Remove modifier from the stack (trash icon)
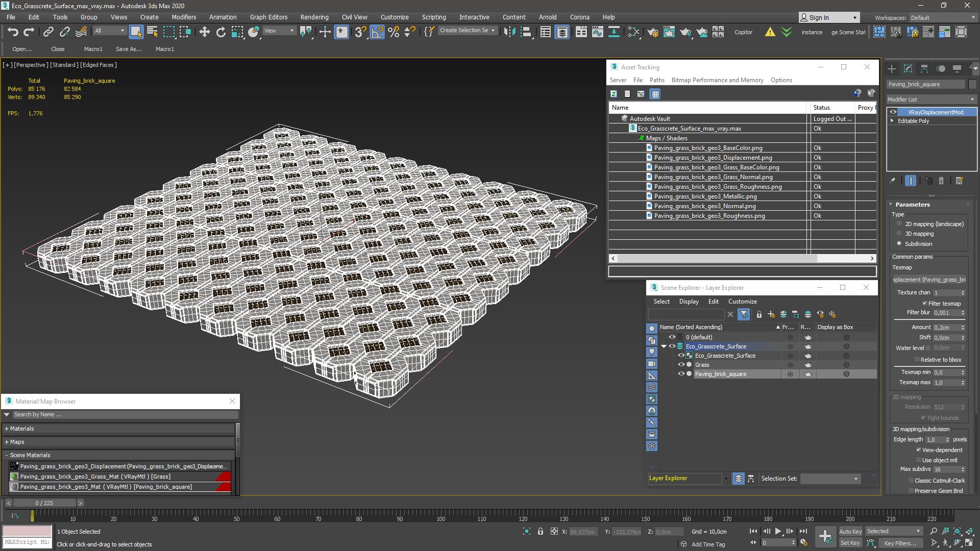 (941, 181)
